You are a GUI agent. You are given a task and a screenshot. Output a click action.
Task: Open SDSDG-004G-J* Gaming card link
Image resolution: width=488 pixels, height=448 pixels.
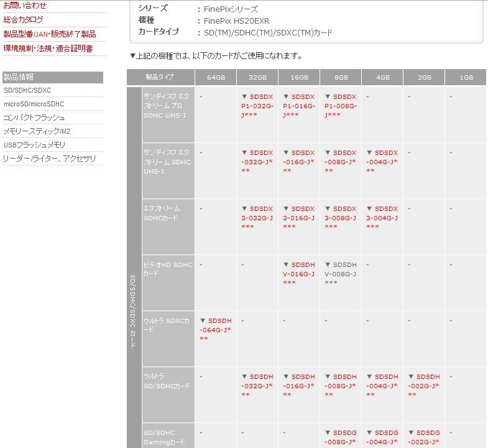point(382,437)
